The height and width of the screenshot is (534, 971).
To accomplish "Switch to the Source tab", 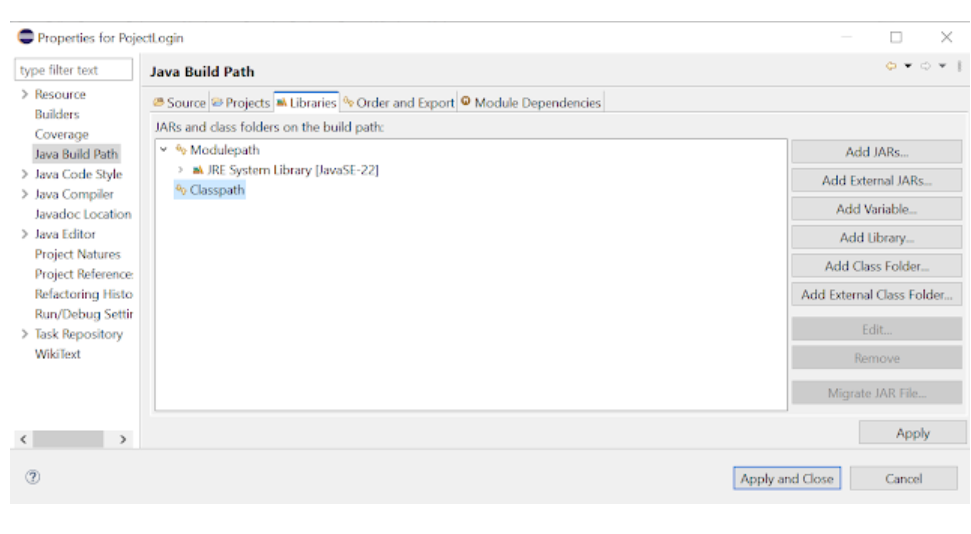I will pos(180,102).
